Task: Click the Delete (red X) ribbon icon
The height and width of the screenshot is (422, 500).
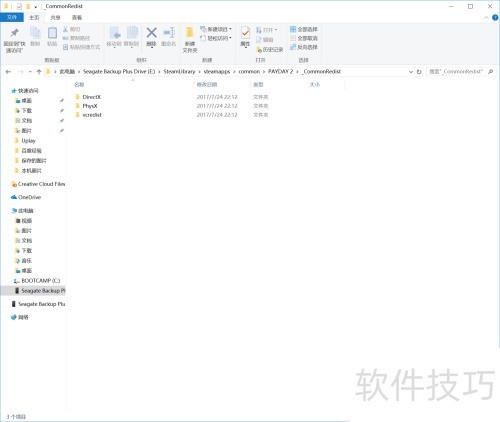Action: point(151,33)
